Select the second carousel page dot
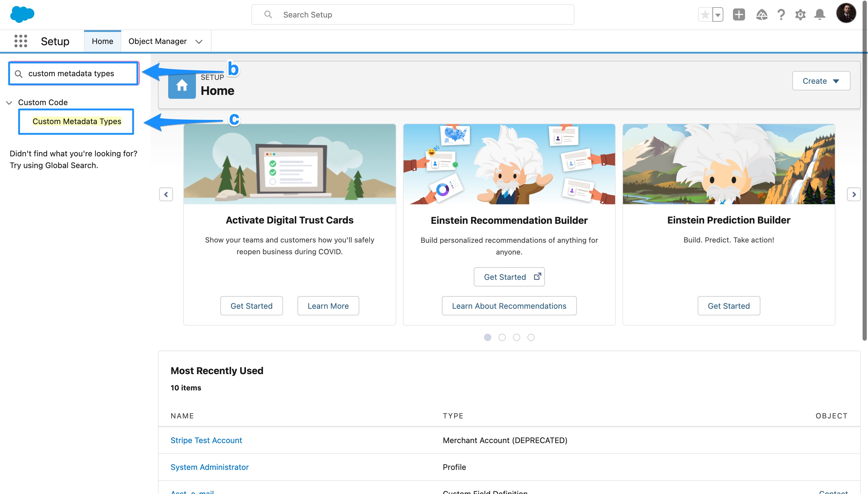 coord(502,337)
